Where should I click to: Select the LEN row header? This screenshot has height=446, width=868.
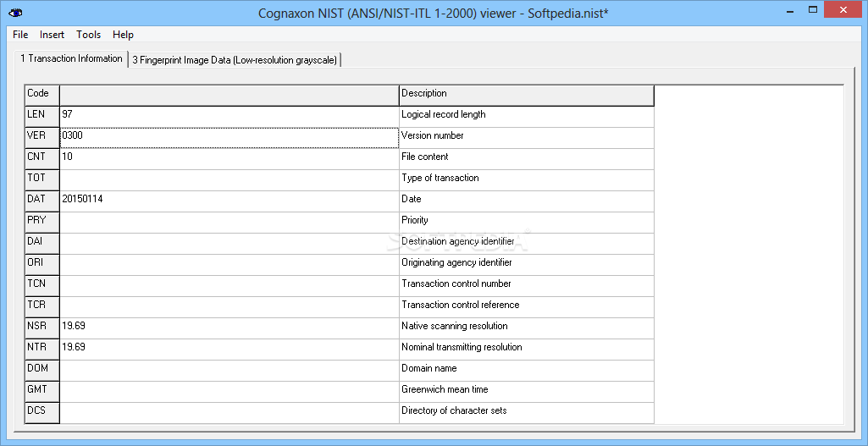(42, 117)
